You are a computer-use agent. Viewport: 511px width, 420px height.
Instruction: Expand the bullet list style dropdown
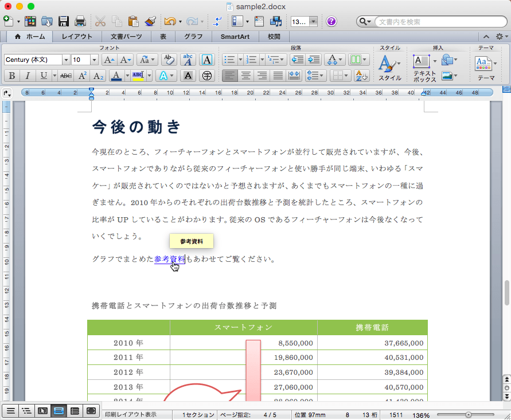pyautogui.click(x=240, y=60)
